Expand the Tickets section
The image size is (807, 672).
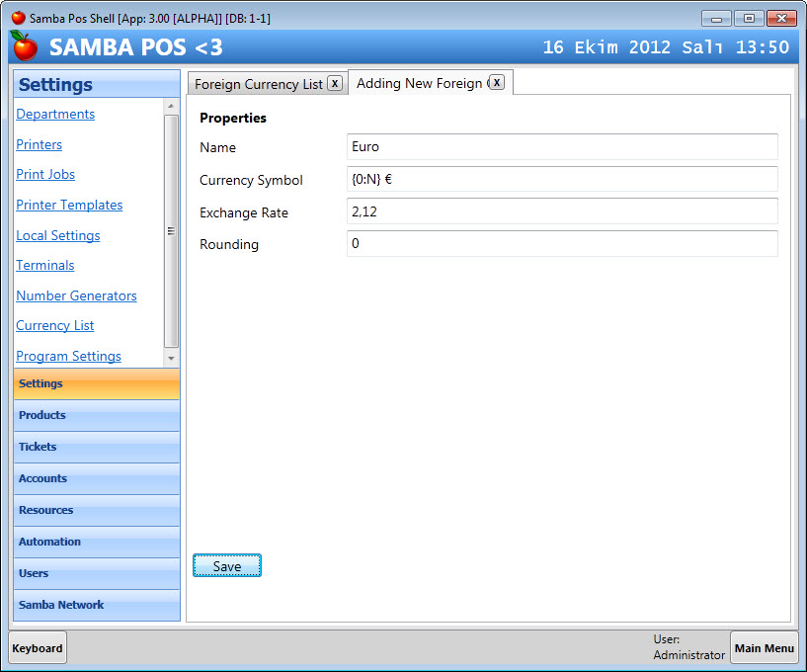(x=97, y=447)
